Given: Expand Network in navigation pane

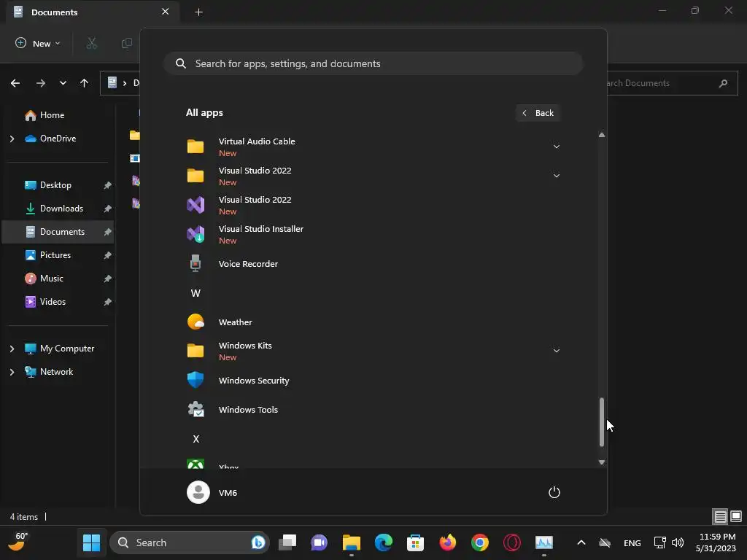Looking at the screenshot, I should click(12, 372).
